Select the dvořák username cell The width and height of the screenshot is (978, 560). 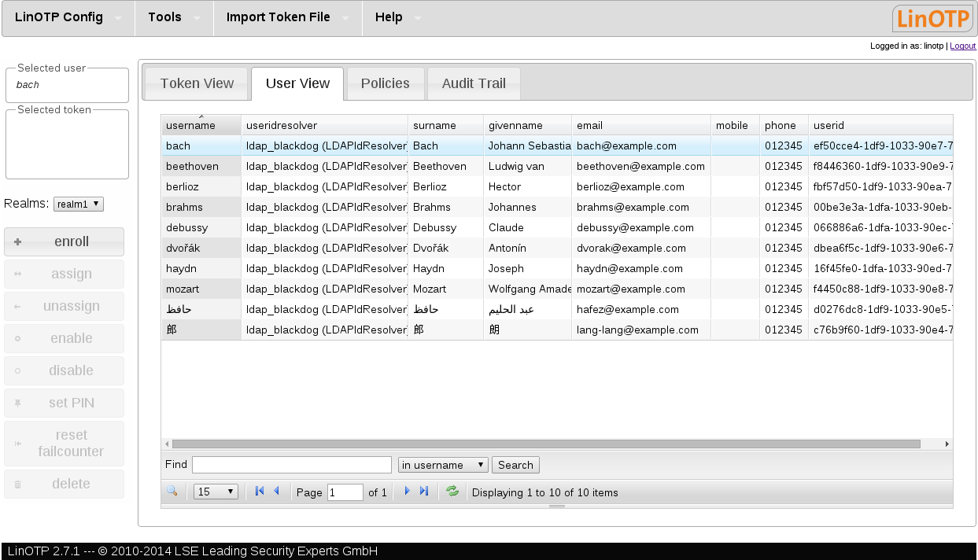[x=201, y=248]
